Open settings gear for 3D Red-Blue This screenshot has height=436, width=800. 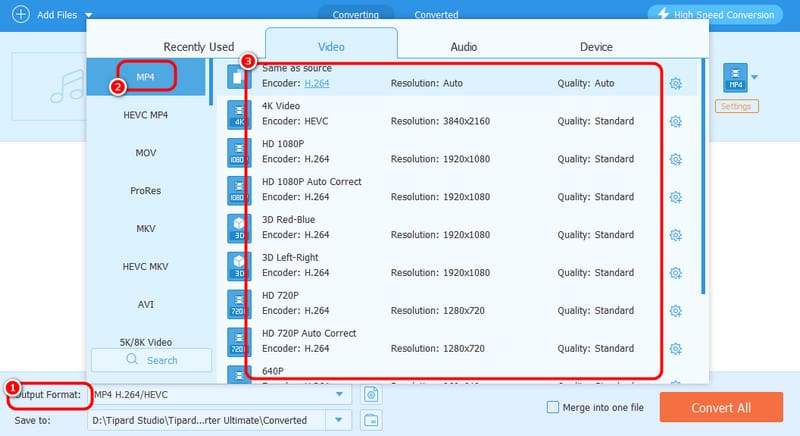click(676, 235)
